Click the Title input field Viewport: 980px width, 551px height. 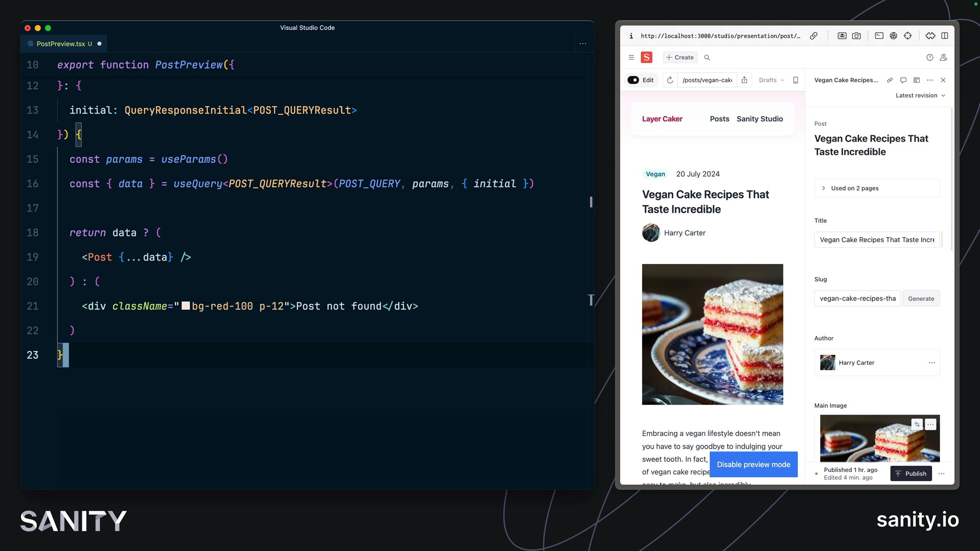(877, 240)
